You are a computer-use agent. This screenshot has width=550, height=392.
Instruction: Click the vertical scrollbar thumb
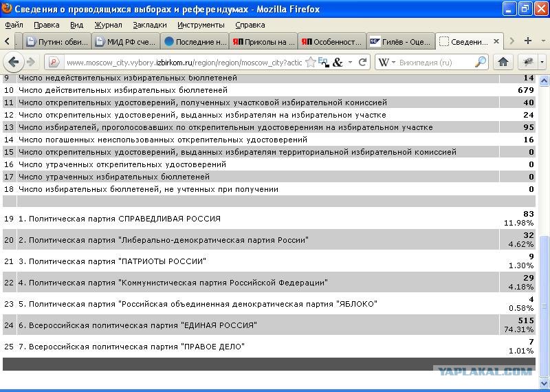[544, 306]
